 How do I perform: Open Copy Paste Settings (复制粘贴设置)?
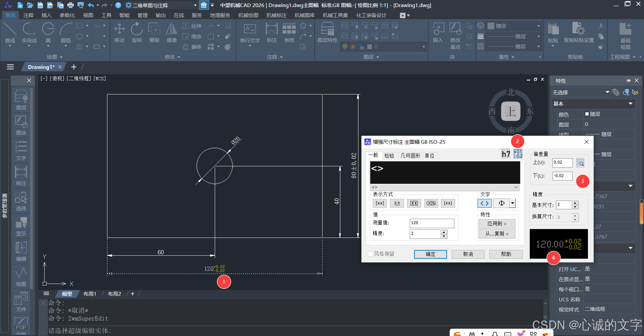[579, 33]
